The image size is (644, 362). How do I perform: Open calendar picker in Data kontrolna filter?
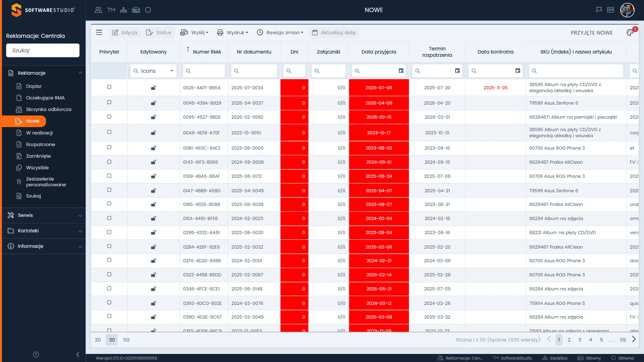pyautogui.click(x=518, y=71)
